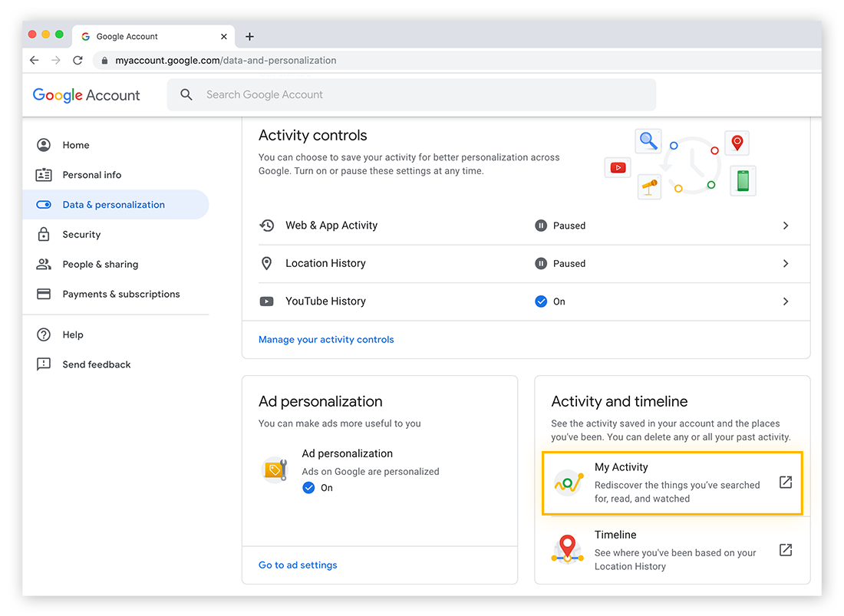Viewport: 844px width, 616px height.
Task: Open YouTube History details via chevron
Action: coord(785,301)
